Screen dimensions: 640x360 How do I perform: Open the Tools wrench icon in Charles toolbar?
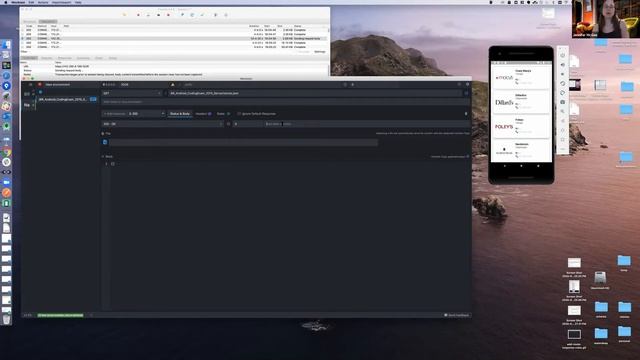pos(216,15)
